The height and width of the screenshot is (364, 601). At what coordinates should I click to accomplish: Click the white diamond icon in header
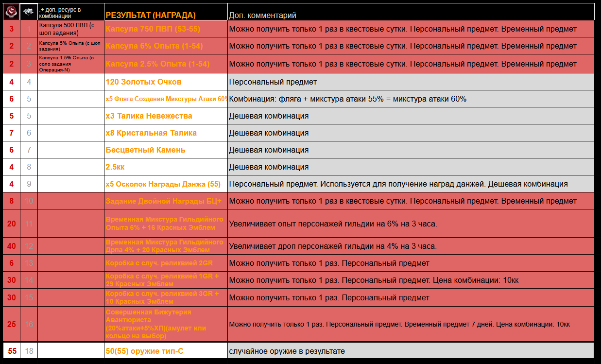(x=29, y=12)
